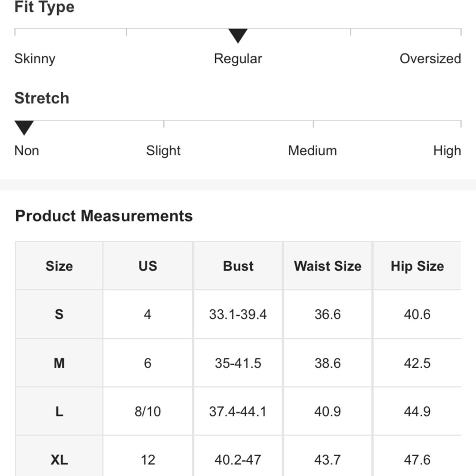Click the Size column header
The image size is (476, 476).
point(59,266)
